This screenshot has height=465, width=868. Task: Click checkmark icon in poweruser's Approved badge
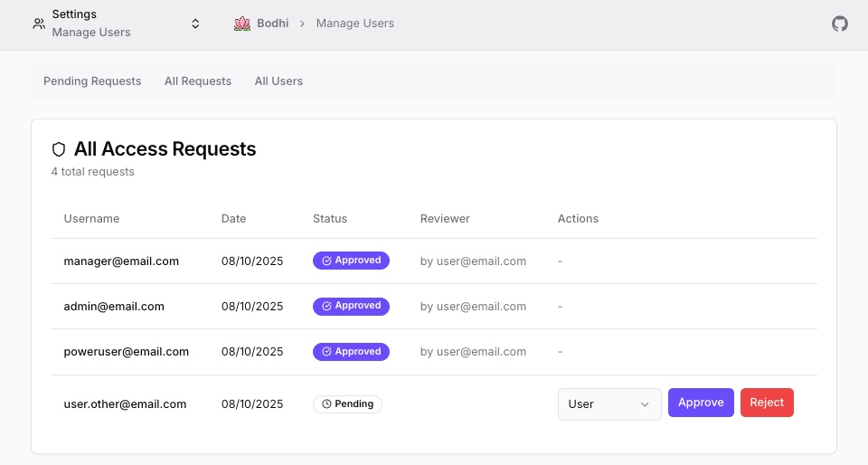point(326,352)
